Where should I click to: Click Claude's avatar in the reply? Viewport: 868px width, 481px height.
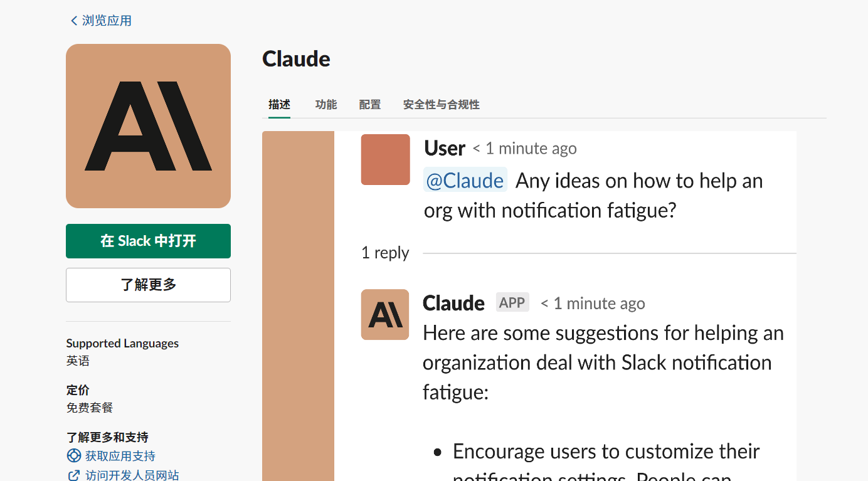[385, 314]
